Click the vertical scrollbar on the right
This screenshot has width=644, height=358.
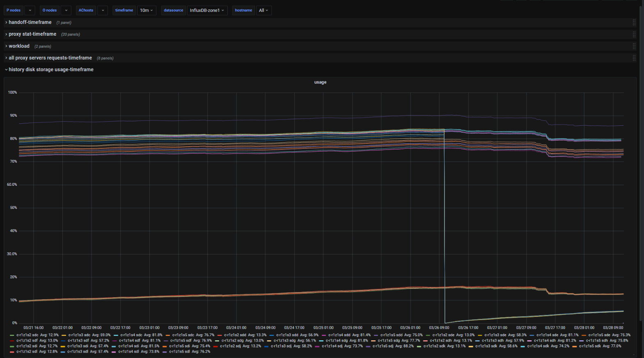click(x=641, y=164)
